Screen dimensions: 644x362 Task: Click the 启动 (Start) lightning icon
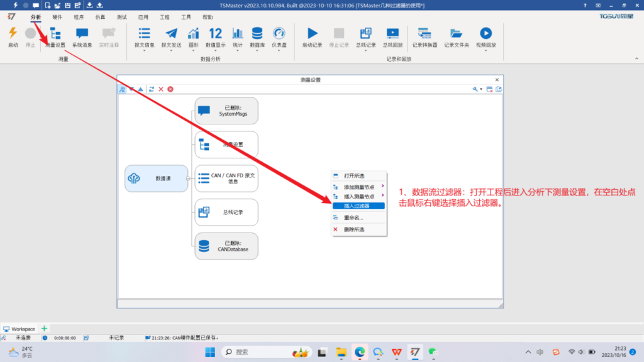[x=13, y=34]
